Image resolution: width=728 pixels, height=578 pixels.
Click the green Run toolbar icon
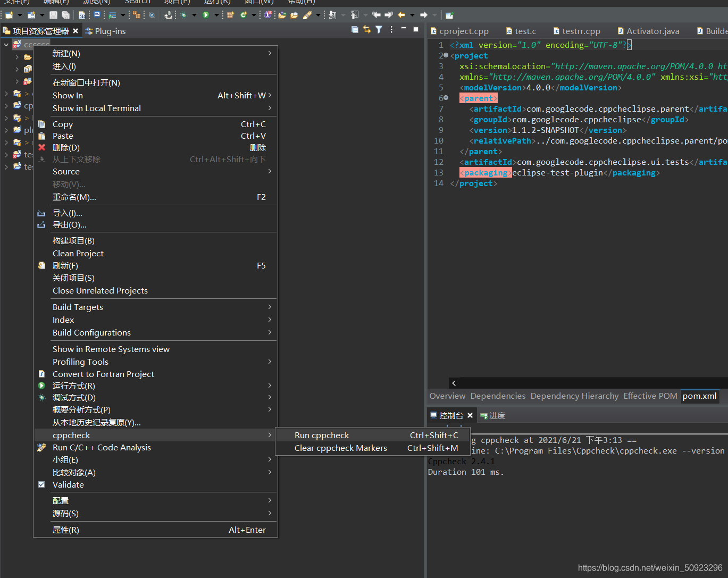pos(206,15)
